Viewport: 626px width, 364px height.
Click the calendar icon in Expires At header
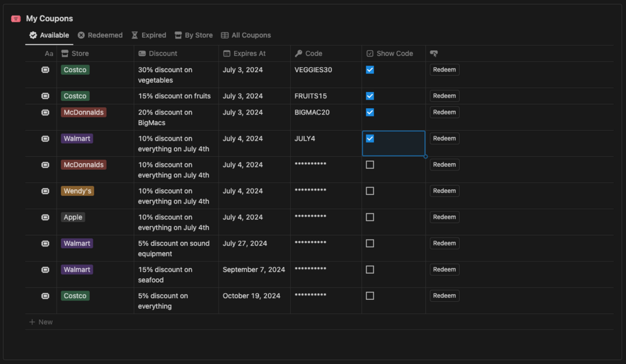click(227, 54)
